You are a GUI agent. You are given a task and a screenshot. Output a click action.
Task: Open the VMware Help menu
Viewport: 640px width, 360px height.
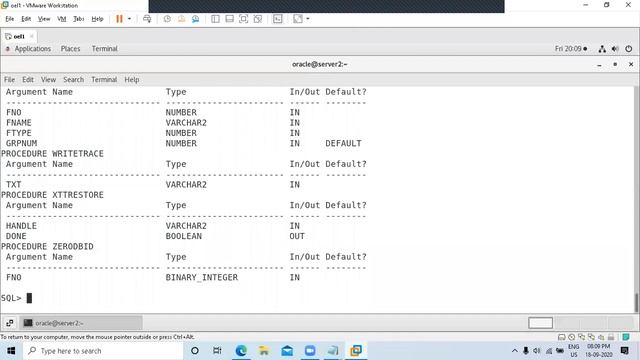97,19
